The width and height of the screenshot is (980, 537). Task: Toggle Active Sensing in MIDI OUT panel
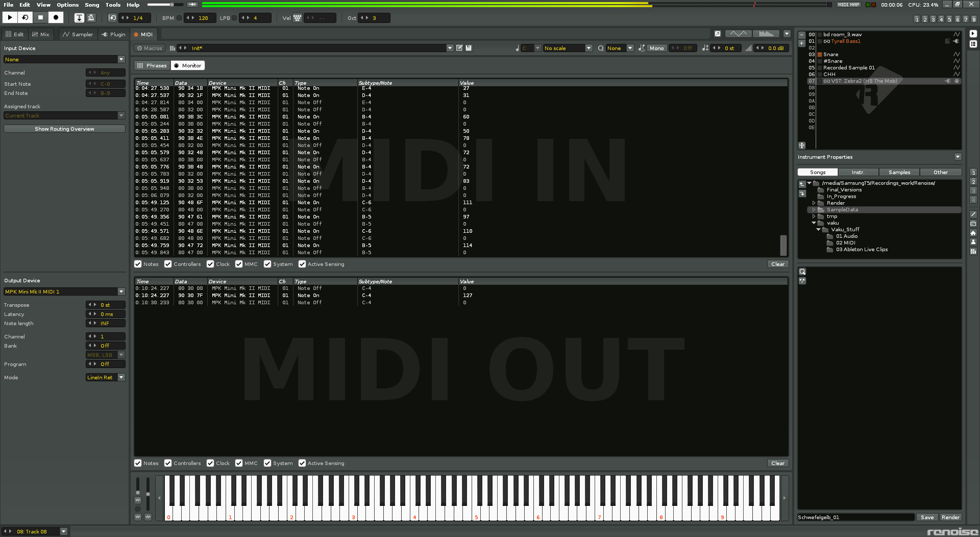tap(302, 463)
